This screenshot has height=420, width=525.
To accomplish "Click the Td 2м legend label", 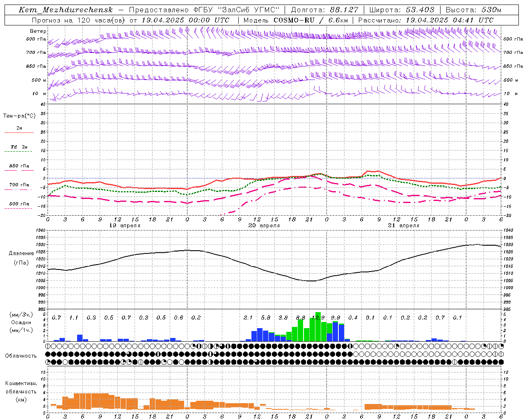I will point(19,147).
